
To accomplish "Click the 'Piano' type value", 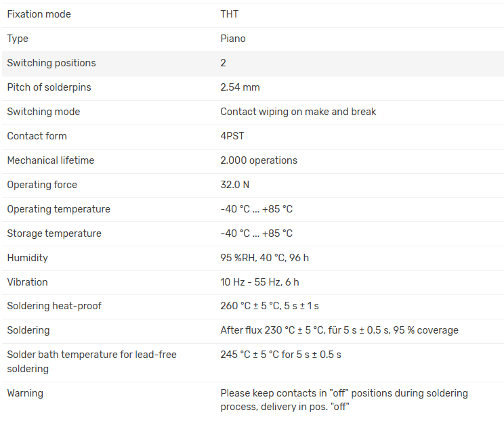I will (x=233, y=39).
